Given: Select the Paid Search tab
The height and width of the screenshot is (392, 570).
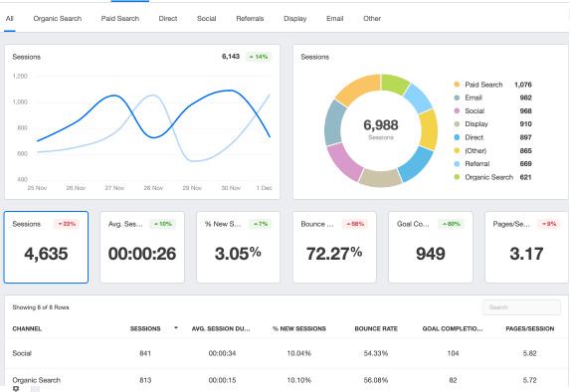Looking at the screenshot, I should click(x=120, y=19).
